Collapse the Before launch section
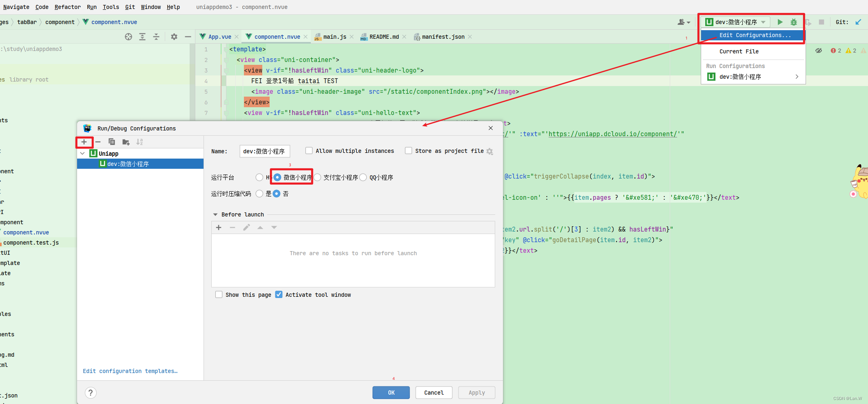Viewport: 868px width, 404px height. pyautogui.click(x=215, y=214)
